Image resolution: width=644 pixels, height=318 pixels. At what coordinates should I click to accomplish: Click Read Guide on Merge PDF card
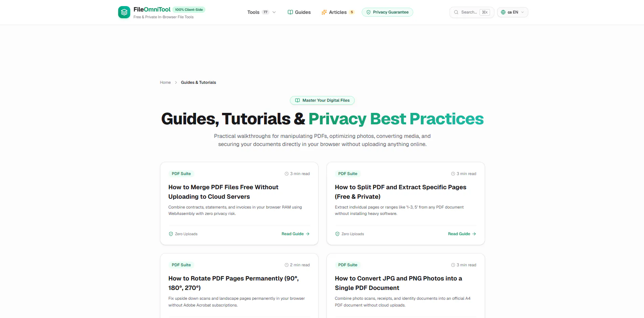[x=295, y=234]
